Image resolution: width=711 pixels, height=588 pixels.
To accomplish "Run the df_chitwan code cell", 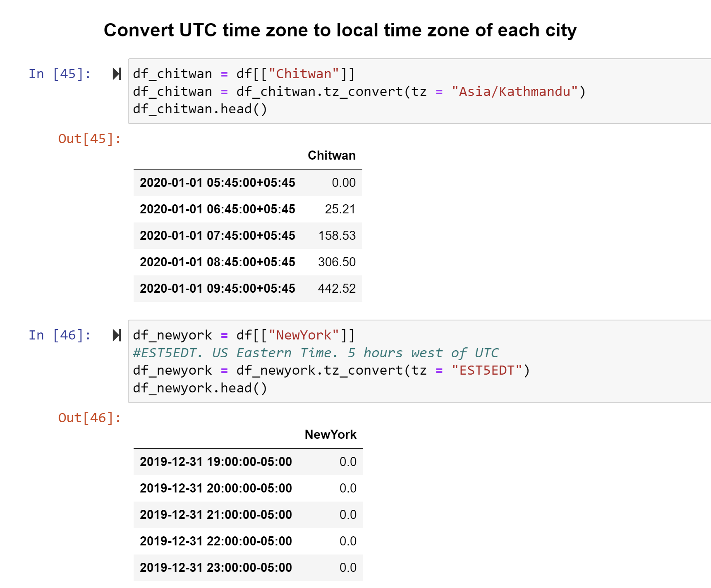I will click(117, 74).
